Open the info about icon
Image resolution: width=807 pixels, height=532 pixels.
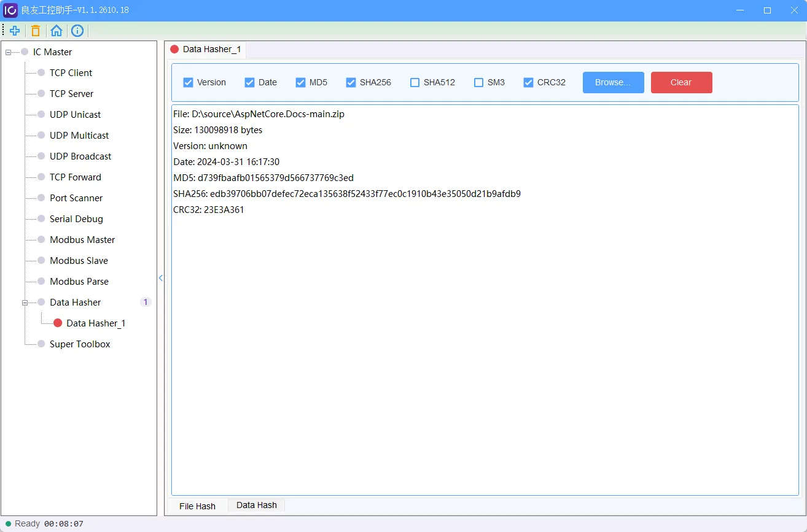(x=77, y=31)
